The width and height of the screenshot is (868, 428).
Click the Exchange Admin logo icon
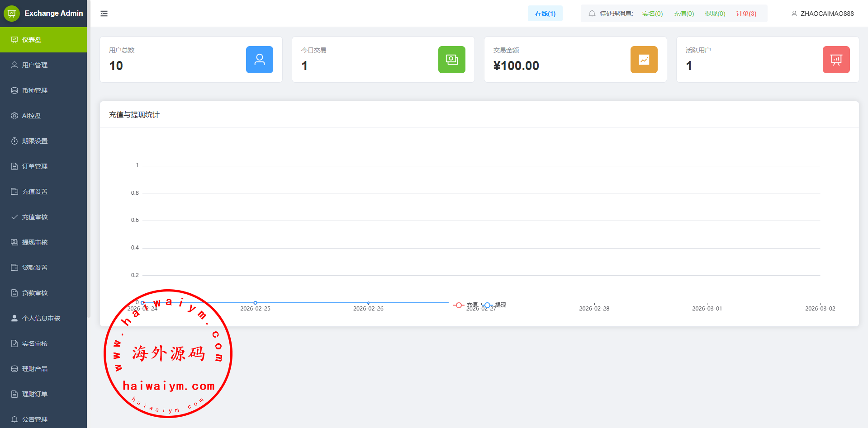pos(12,14)
